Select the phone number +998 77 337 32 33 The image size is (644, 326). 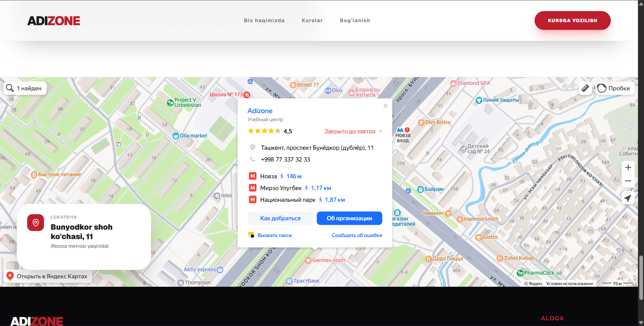[285, 159]
